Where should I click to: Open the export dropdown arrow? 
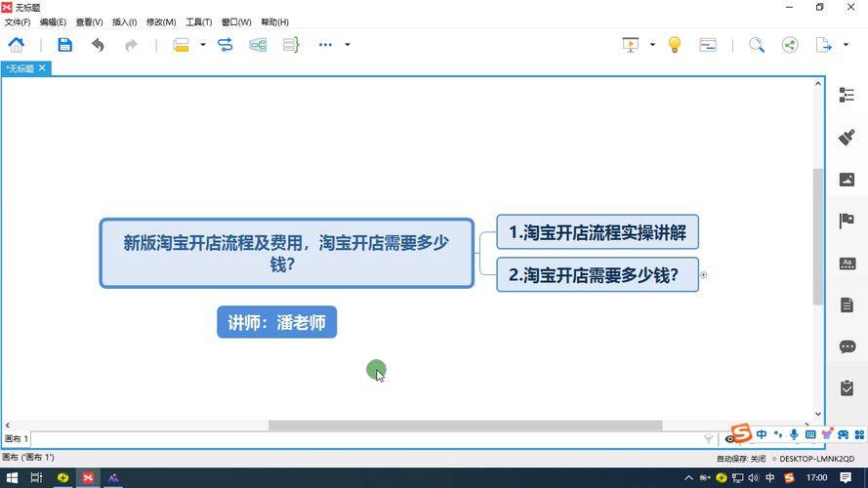pos(846,45)
